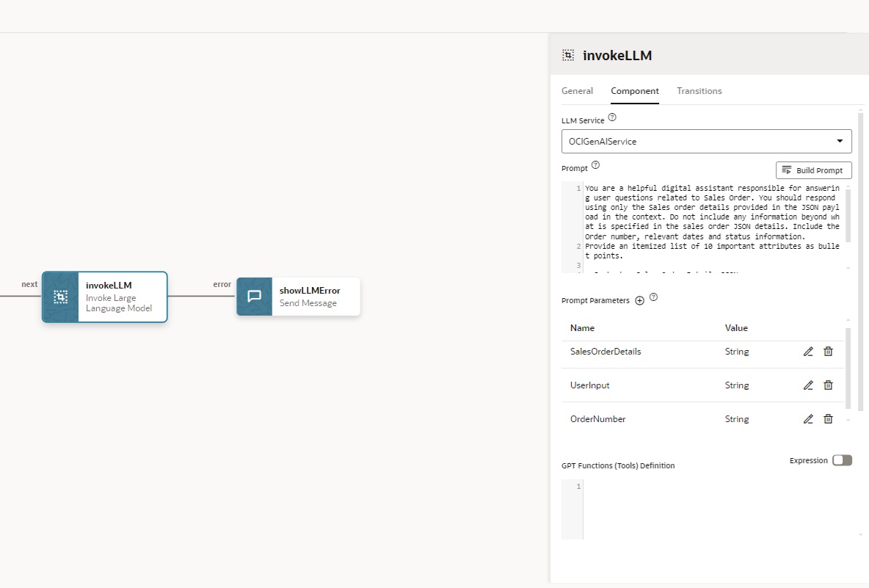The width and height of the screenshot is (869, 588).
Task: Edit the OrderNumber parameter
Action: click(x=808, y=419)
